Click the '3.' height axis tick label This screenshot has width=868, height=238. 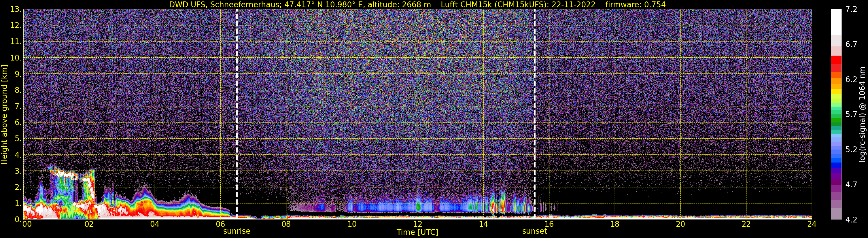pos(18,171)
